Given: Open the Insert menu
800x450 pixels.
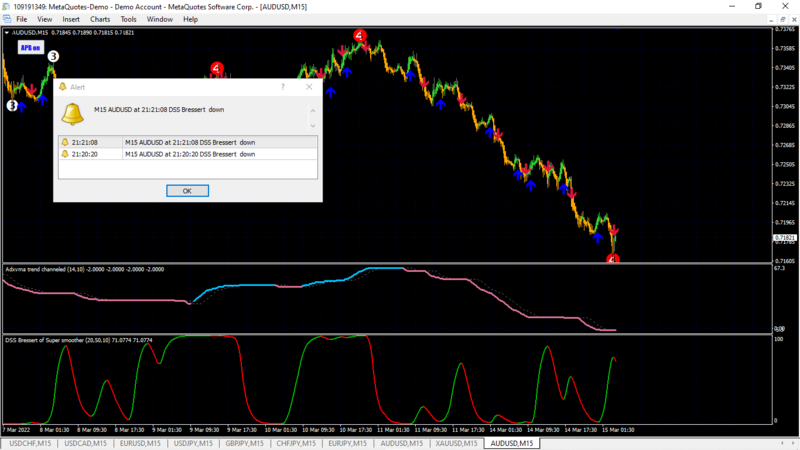Looking at the screenshot, I should pyautogui.click(x=71, y=19).
